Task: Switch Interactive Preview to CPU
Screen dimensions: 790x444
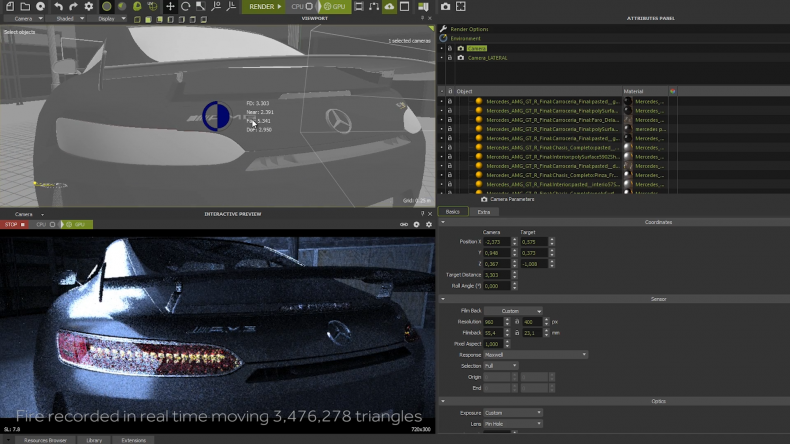Action: (x=45, y=224)
